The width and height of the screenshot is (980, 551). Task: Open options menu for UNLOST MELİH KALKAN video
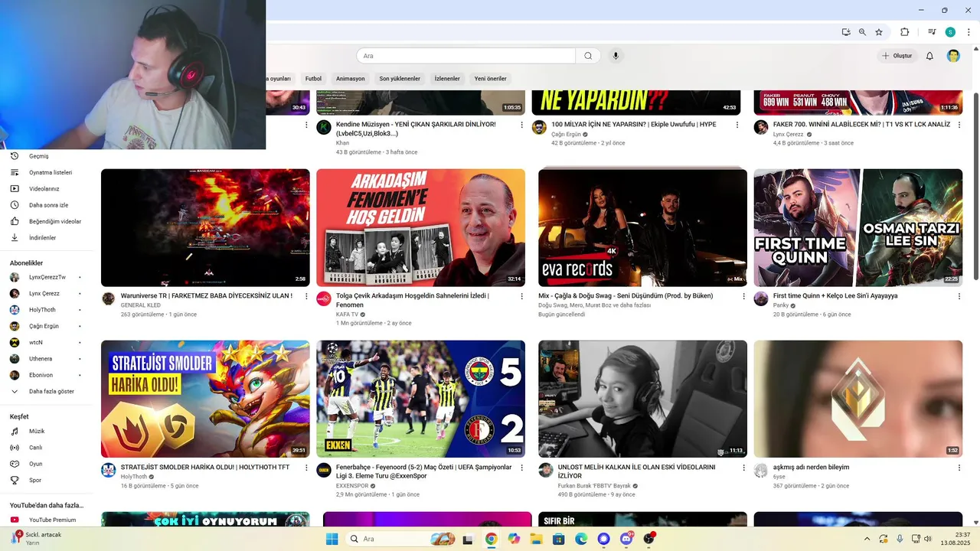click(743, 468)
